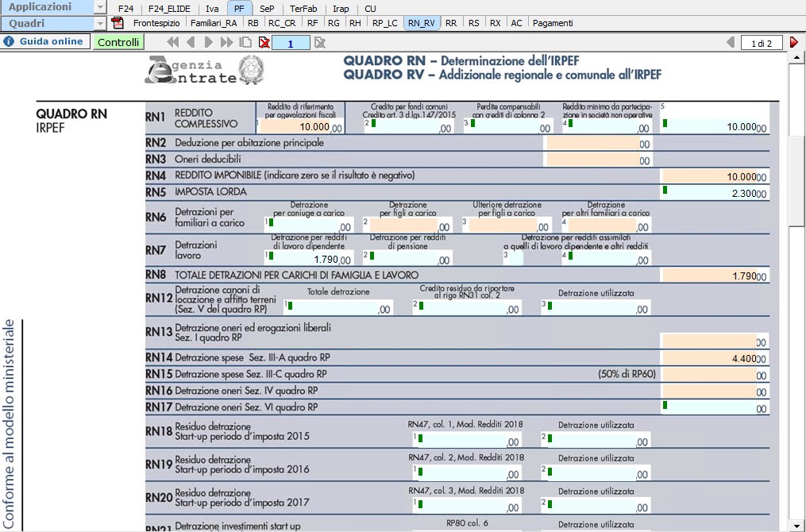Open the Applicazioni dropdown

(100, 7)
